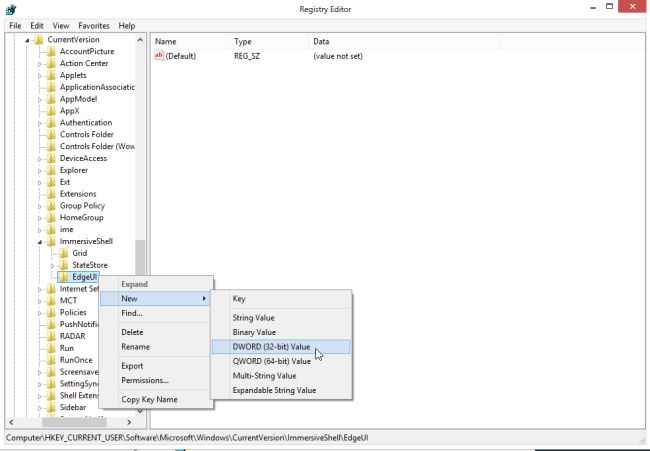Click the tree horizontal scroll-right arrow
This screenshot has width=650, height=451.
129,422
